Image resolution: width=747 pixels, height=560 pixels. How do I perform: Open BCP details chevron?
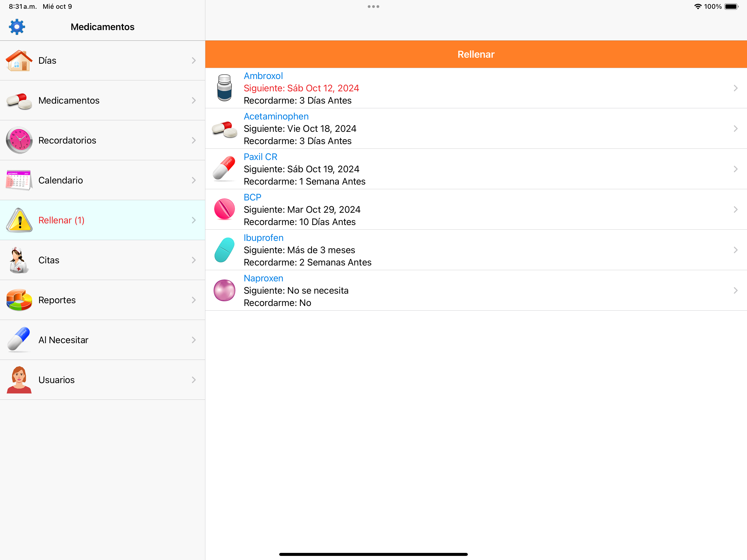[736, 209]
